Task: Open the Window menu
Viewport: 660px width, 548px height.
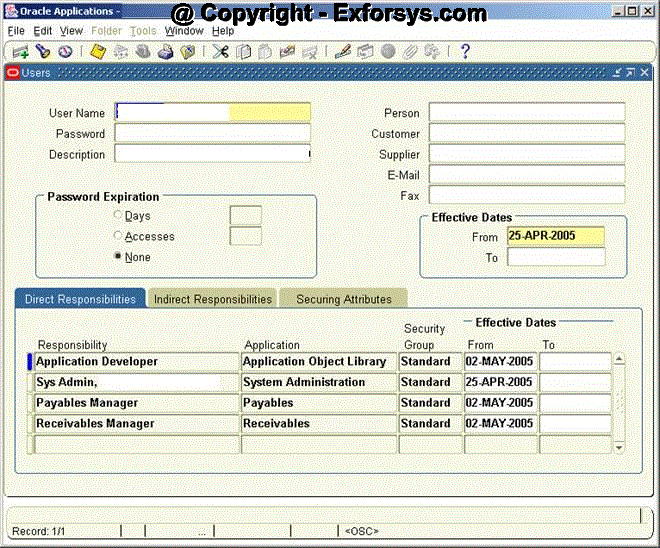Action: point(183,31)
